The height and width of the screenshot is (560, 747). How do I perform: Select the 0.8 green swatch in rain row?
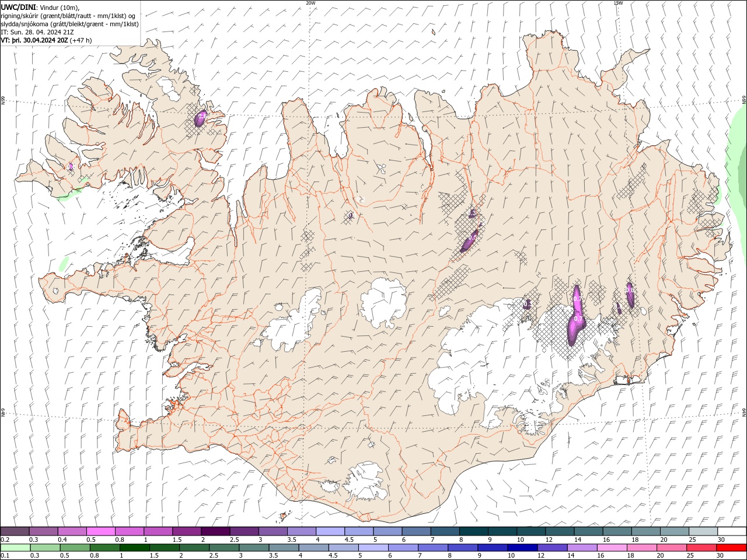click(x=104, y=548)
